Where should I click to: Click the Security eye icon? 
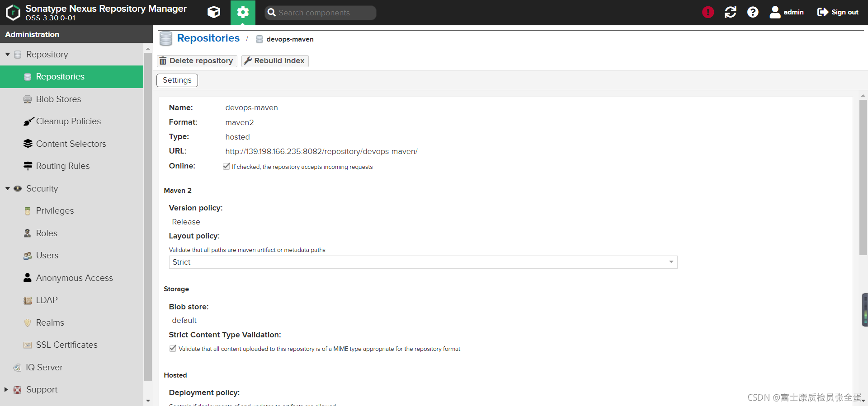point(18,188)
